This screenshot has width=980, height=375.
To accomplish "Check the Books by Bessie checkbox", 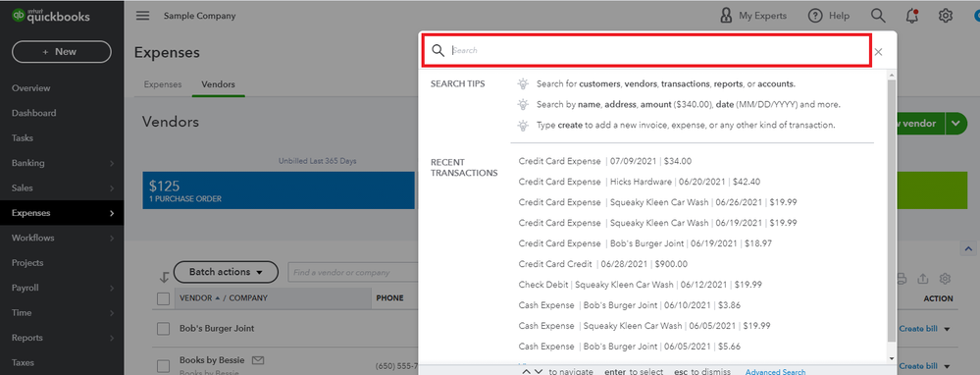I will [163, 365].
